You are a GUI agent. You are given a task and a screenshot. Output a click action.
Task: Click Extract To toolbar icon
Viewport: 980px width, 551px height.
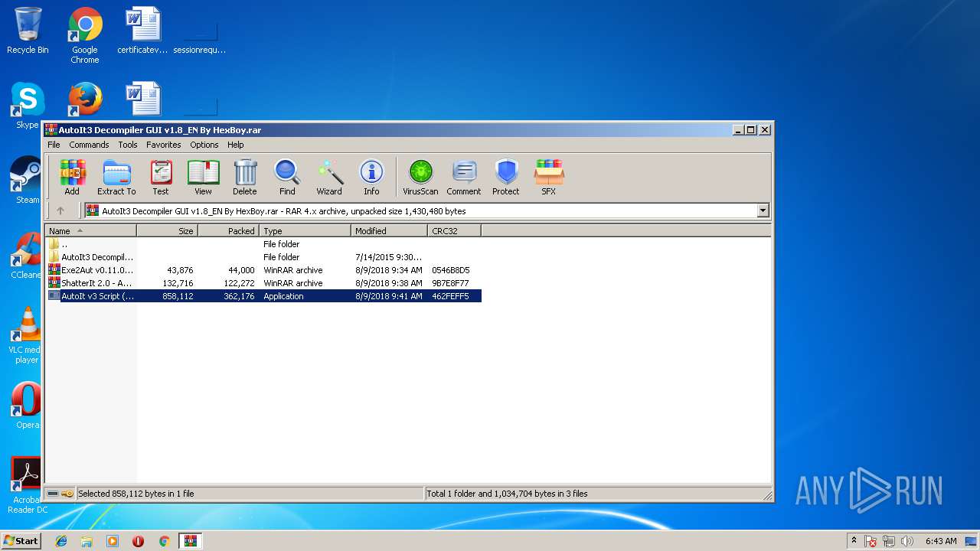tap(116, 178)
